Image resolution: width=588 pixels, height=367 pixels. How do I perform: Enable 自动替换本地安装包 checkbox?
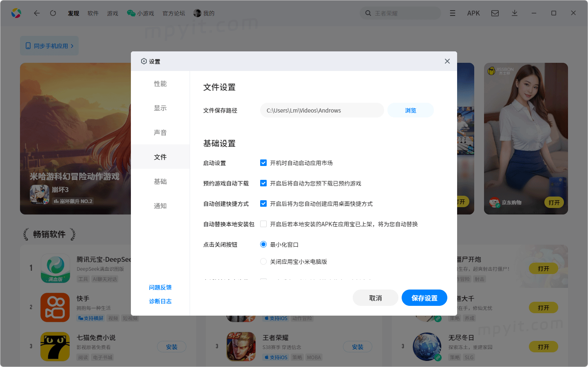pyautogui.click(x=263, y=224)
